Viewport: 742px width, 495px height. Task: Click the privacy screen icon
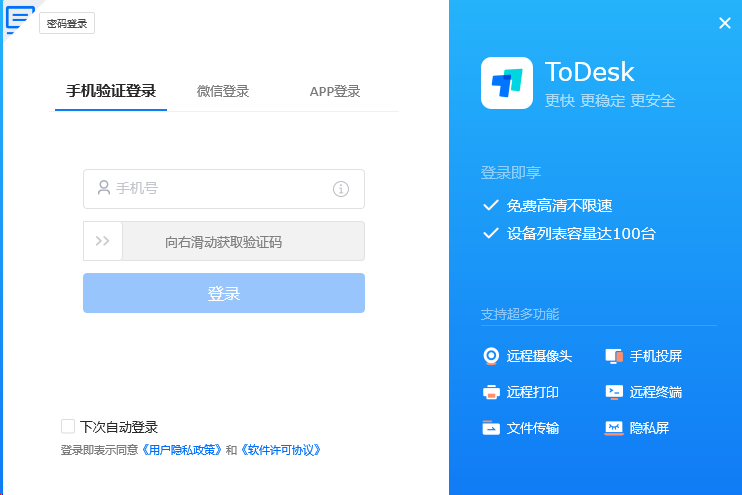[x=614, y=428]
